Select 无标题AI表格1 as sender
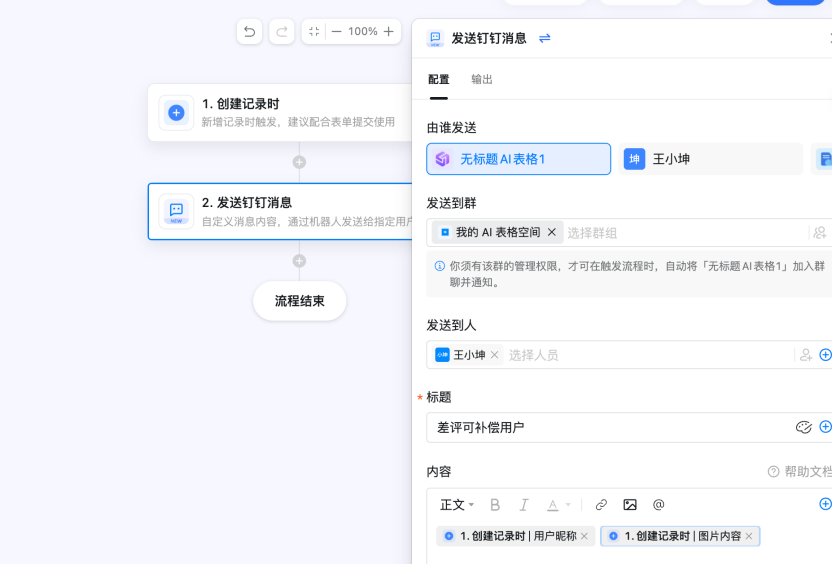Image resolution: width=832 pixels, height=564 pixels. click(518, 159)
